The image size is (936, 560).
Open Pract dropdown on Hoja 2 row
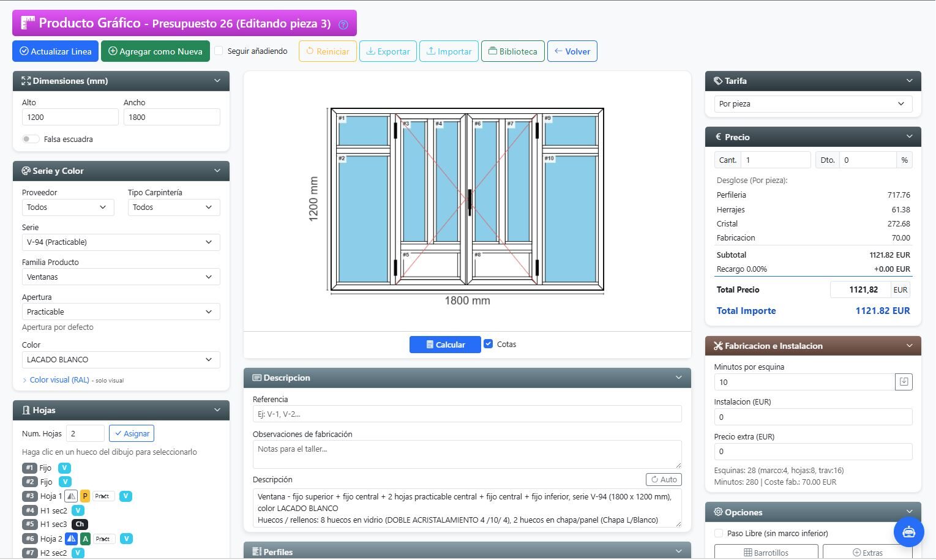click(x=103, y=539)
